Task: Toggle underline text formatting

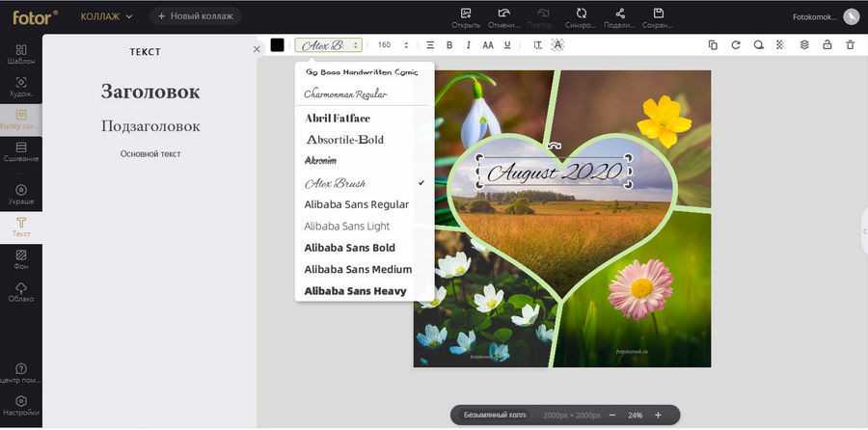Action: (507, 45)
